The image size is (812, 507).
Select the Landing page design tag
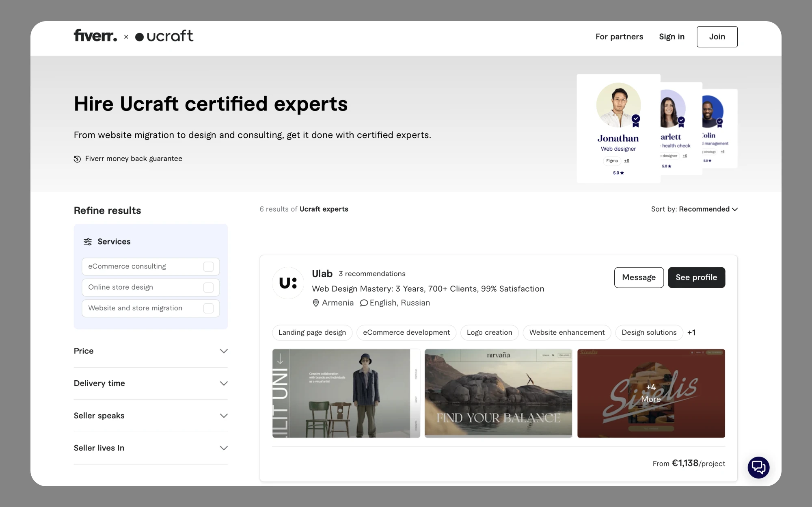coord(312,333)
